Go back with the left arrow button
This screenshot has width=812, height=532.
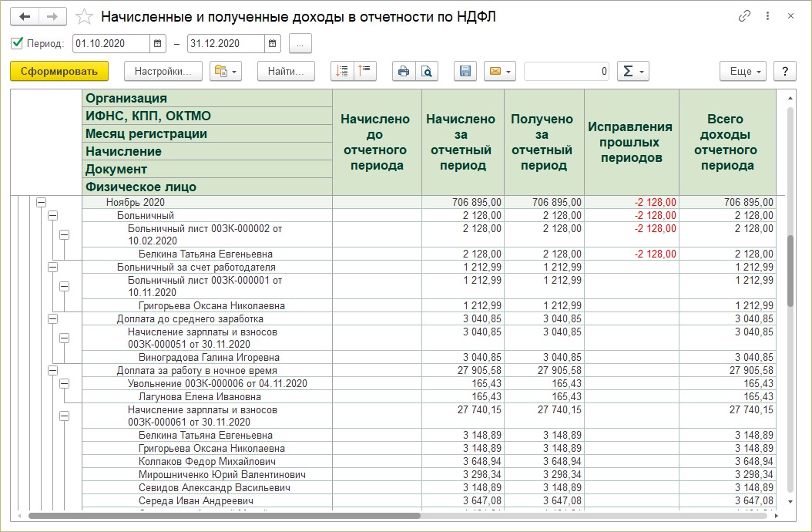click(25, 17)
